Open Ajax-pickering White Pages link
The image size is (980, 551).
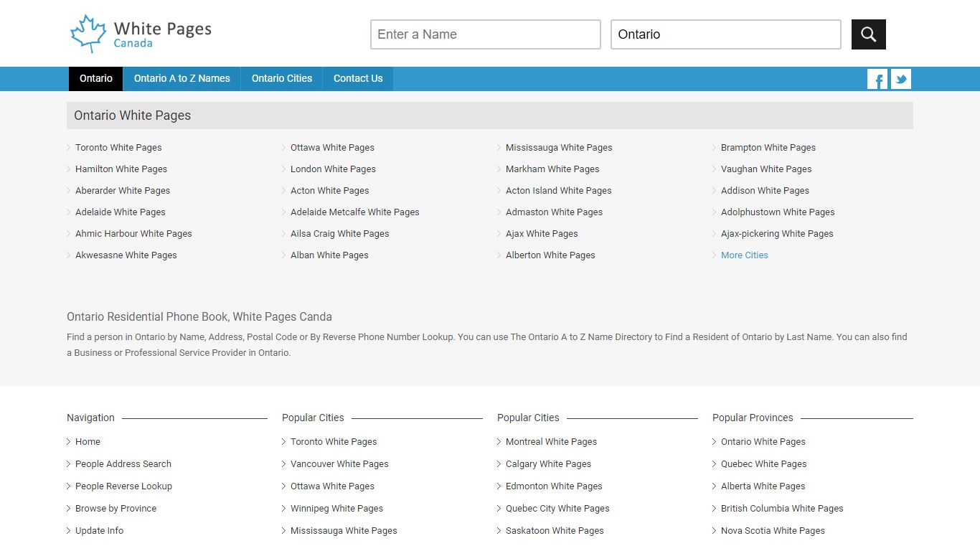777,234
